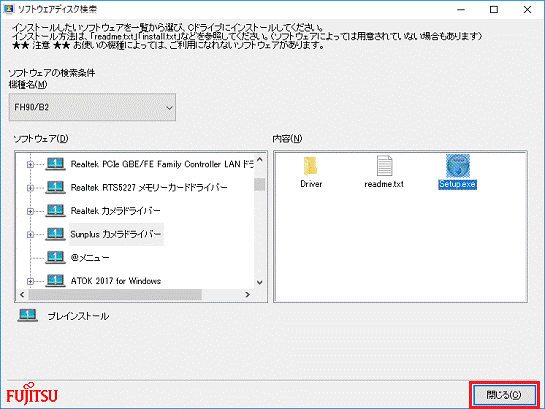Click the dropdown chevron of the model combo box

point(169,108)
